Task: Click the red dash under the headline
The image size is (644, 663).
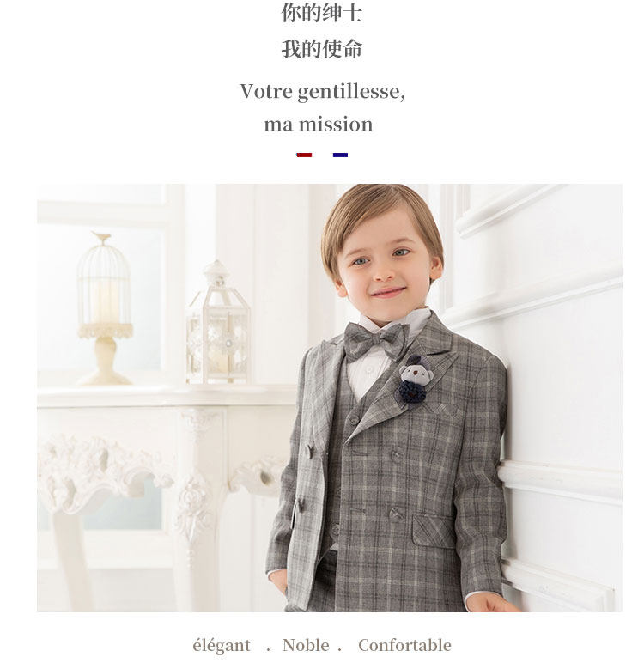Action: coord(304,155)
